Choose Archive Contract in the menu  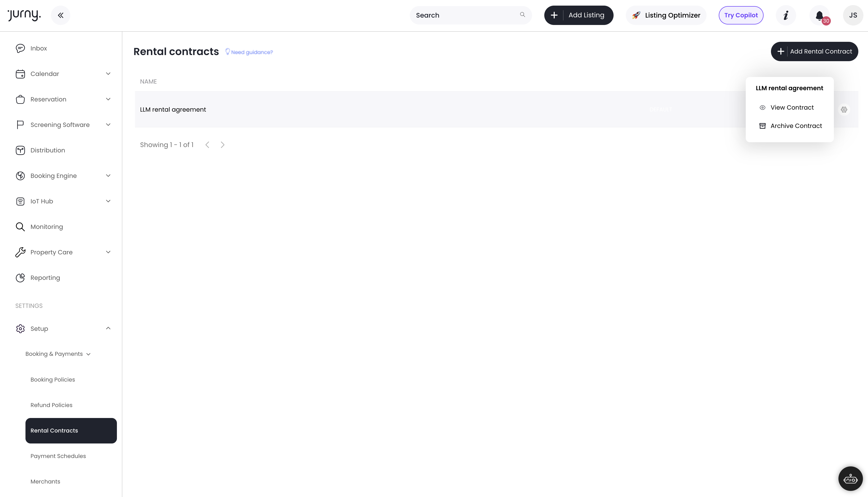click(x=796, y=126)
